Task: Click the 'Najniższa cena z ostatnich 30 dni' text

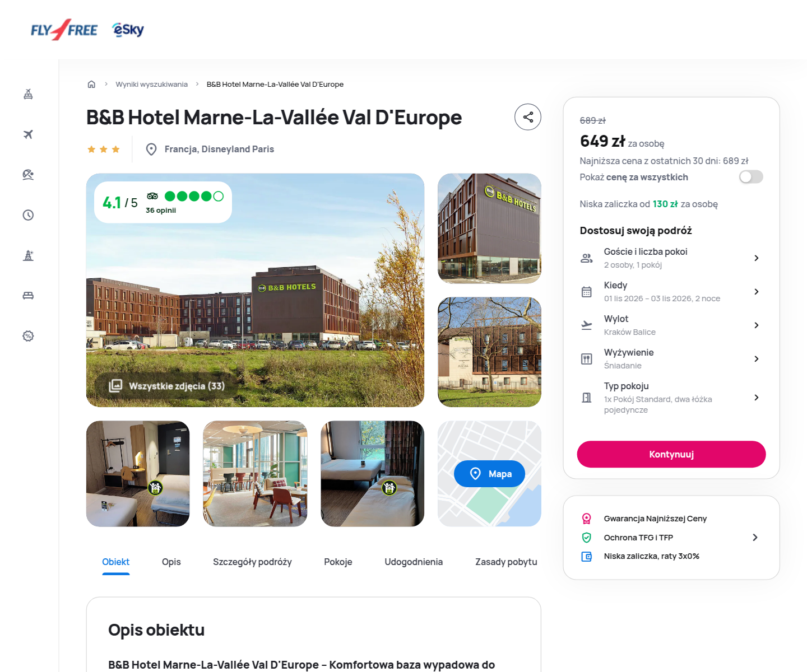Action: (664, 161)
